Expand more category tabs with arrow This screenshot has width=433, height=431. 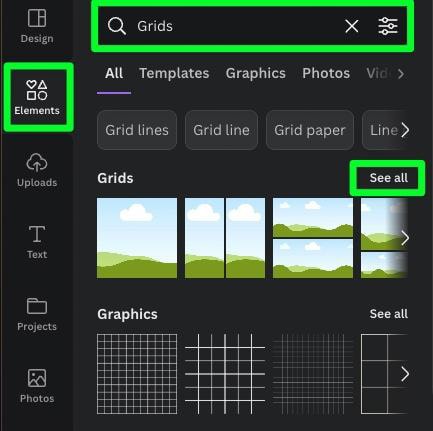tap(401, 74)
